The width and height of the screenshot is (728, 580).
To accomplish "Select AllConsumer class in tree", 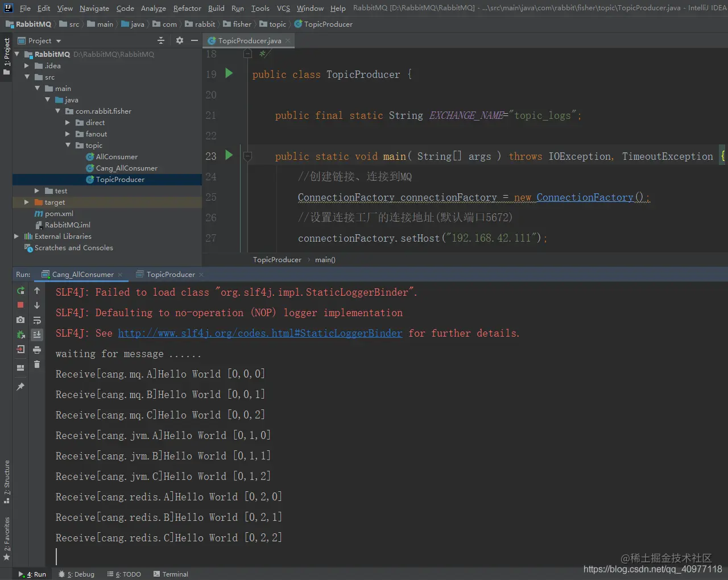I will tap(117, 157).
